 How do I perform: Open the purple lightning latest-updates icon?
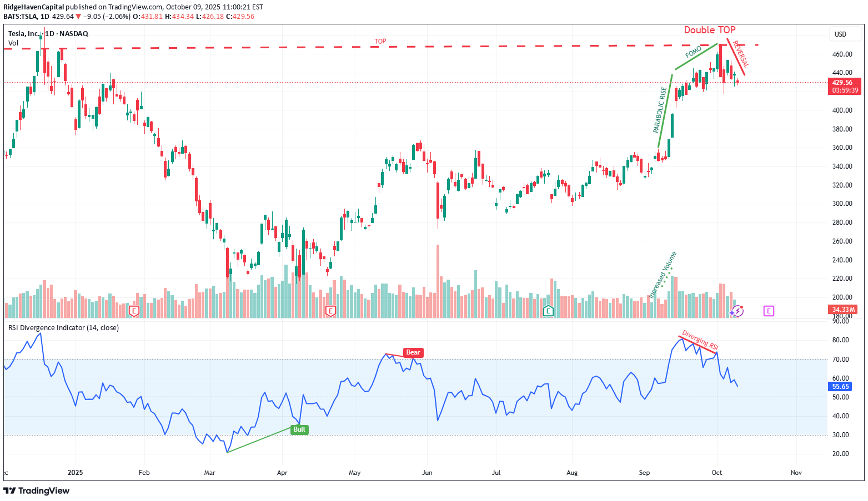737,311
